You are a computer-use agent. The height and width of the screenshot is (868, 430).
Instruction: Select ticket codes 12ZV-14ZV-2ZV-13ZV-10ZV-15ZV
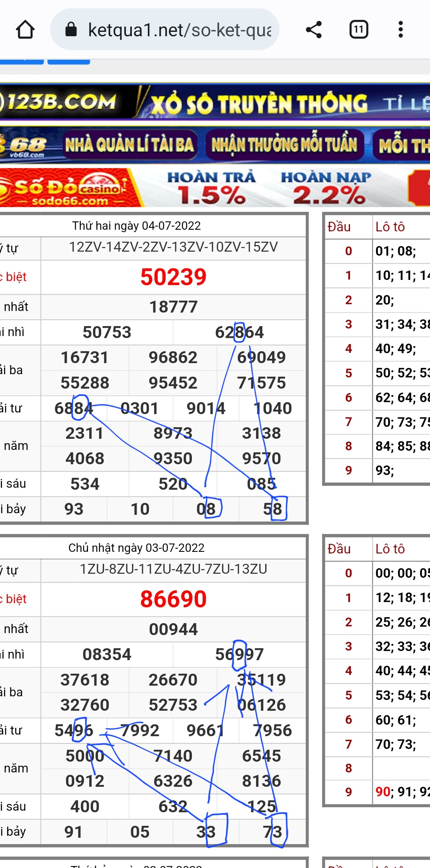point(174,247)
